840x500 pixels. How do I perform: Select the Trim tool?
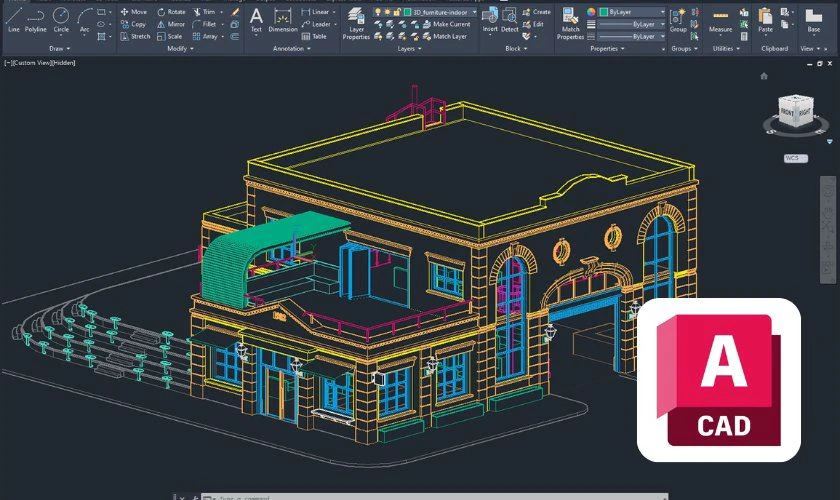(204, 11)
